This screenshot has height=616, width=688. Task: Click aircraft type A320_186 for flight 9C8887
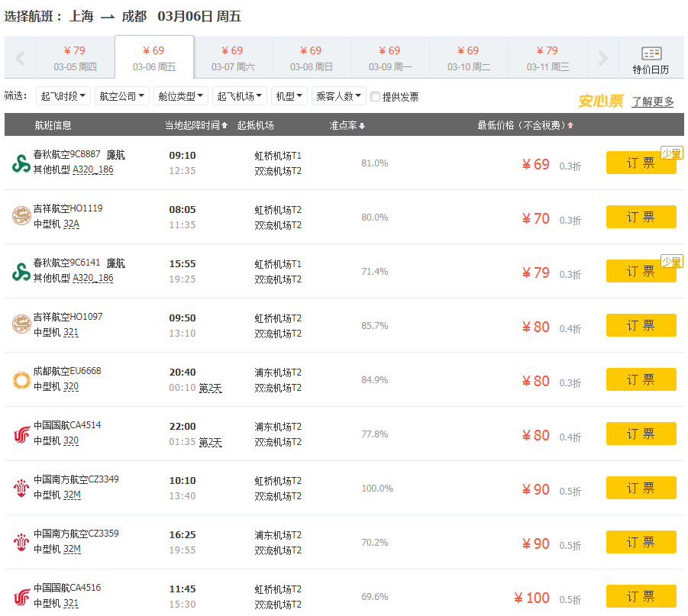(93, 169)
